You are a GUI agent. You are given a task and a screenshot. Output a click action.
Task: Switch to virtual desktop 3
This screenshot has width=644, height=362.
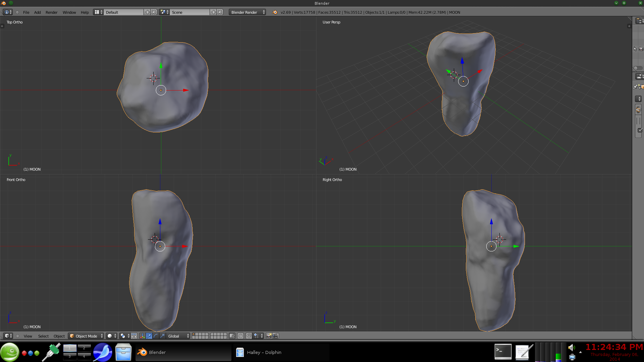pos(70,356)
